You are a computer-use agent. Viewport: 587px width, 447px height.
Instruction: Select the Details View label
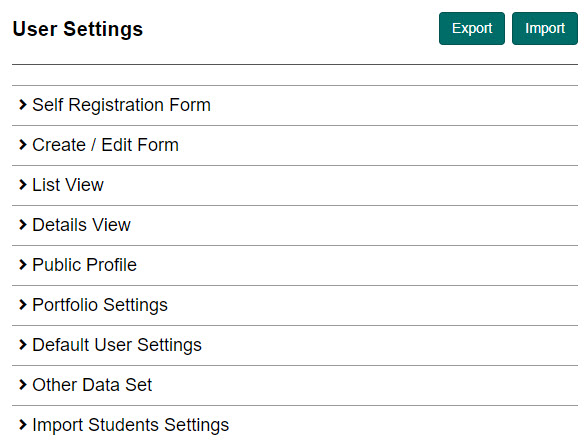(x=81, y=225)
